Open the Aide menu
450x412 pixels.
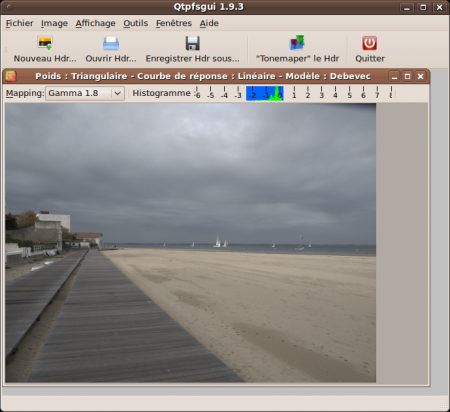point(209,23)
